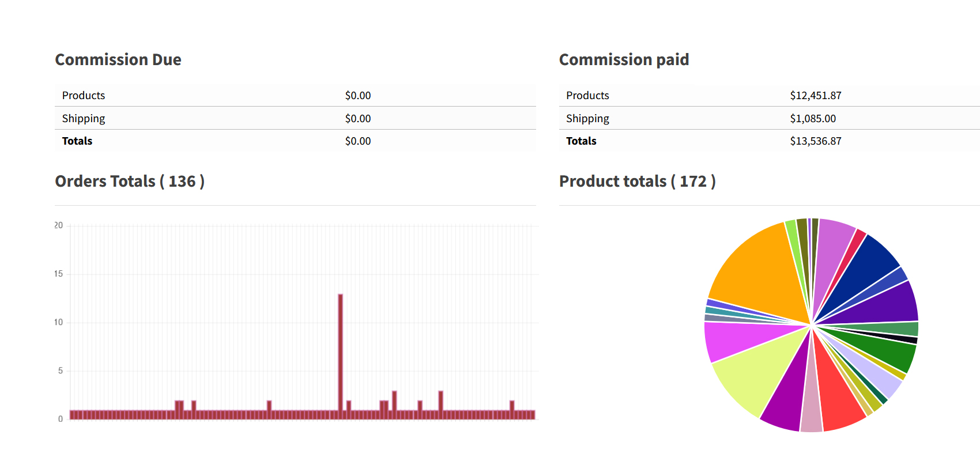
Task: Click the Shipping label under Commission Due
Action: 84,119
